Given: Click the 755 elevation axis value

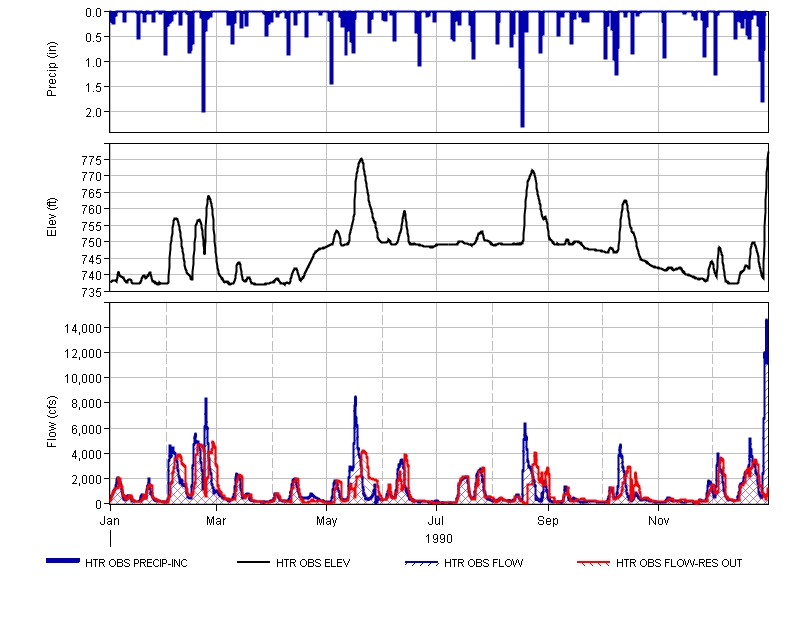Looking at the screenshot, I should click(x=92, y=226).
